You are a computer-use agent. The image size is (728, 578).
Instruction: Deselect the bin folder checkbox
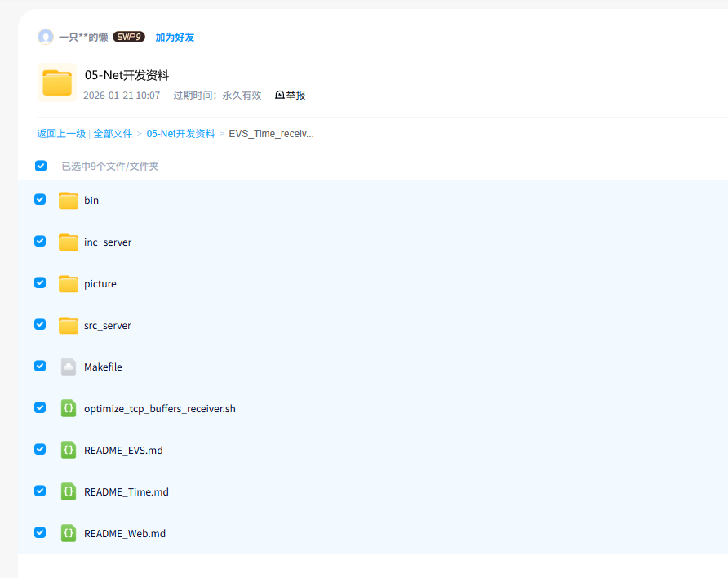click(40, 199)
